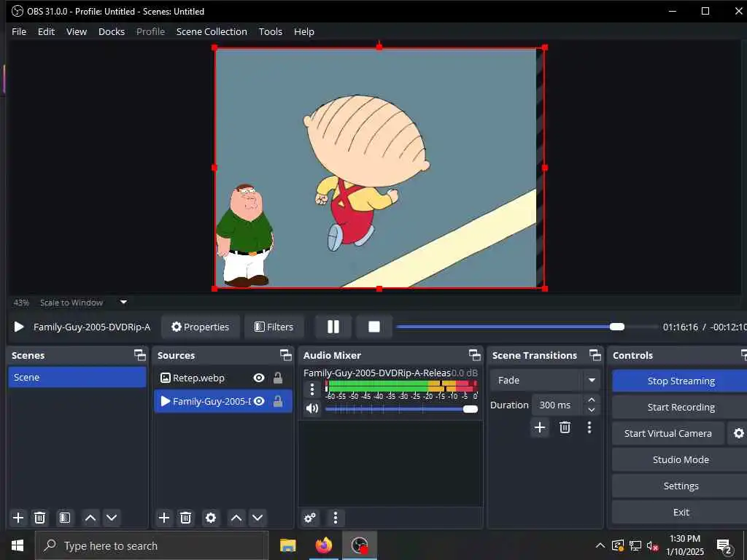
Task: Open selected source properties gear
Action: coord(211,518)
